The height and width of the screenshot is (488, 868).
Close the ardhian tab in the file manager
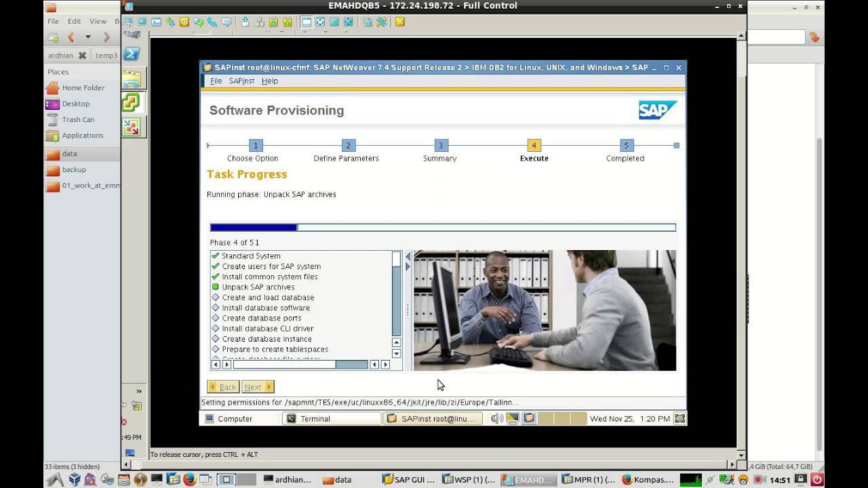tap(82, 56)
